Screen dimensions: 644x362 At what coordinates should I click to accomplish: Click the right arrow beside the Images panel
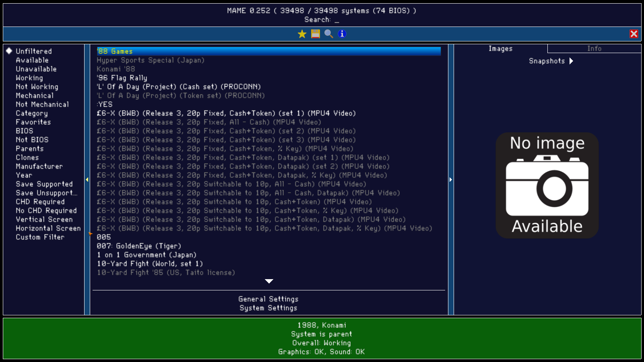[451, 180]
